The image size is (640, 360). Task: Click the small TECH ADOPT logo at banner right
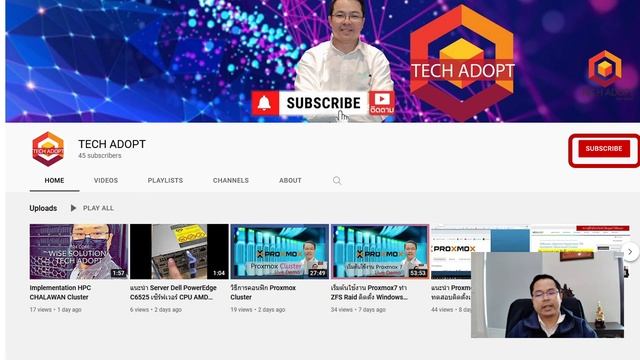tap(605, 74)
